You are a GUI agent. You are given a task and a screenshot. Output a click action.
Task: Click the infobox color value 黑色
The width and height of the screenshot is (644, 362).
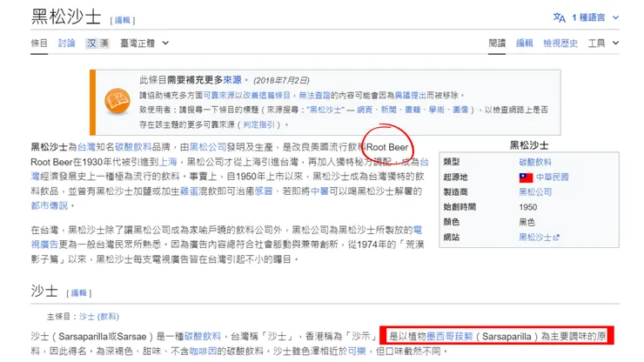[x=527, y=222]
